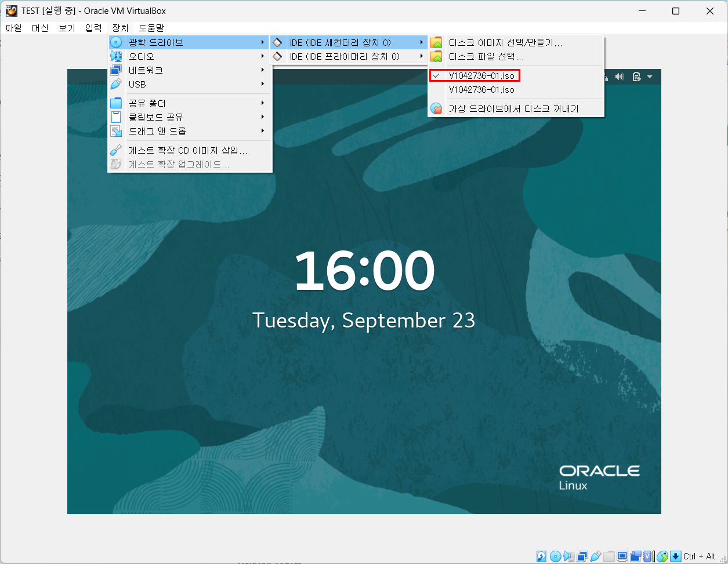This screenshot has height=564, width=728.
Task: Minimize the VirtualBox VM window
Action: [642, 11]
